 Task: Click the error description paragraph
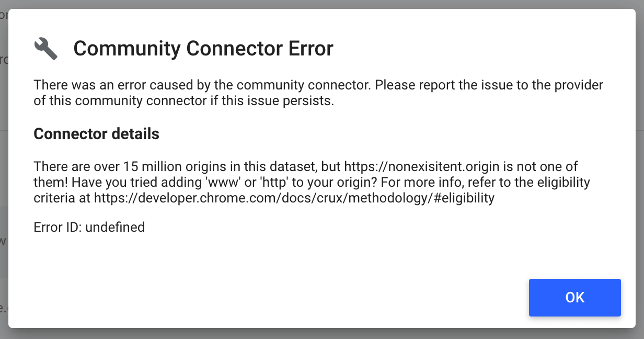coord(318,92)
